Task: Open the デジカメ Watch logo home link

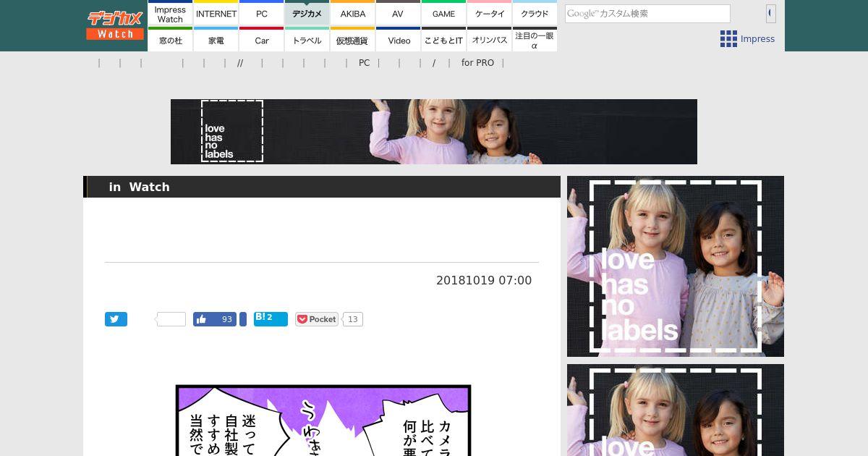Action: click(x=115, y=25)
